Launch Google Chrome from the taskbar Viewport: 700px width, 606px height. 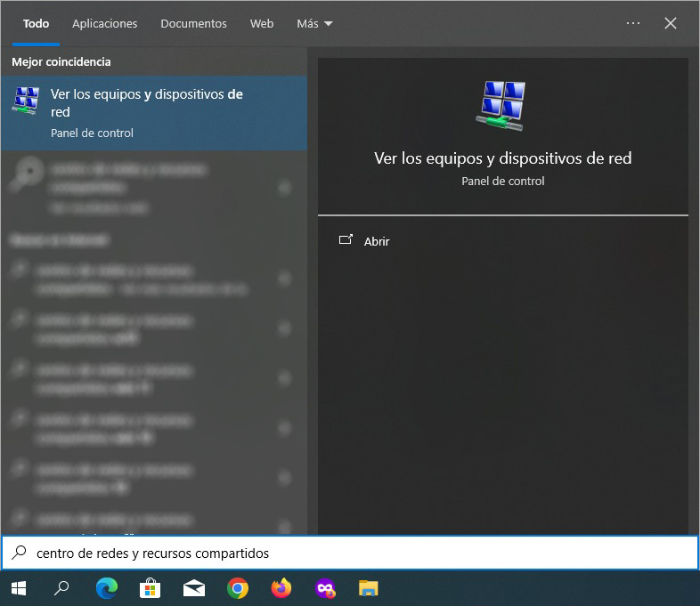pos(237,588)
